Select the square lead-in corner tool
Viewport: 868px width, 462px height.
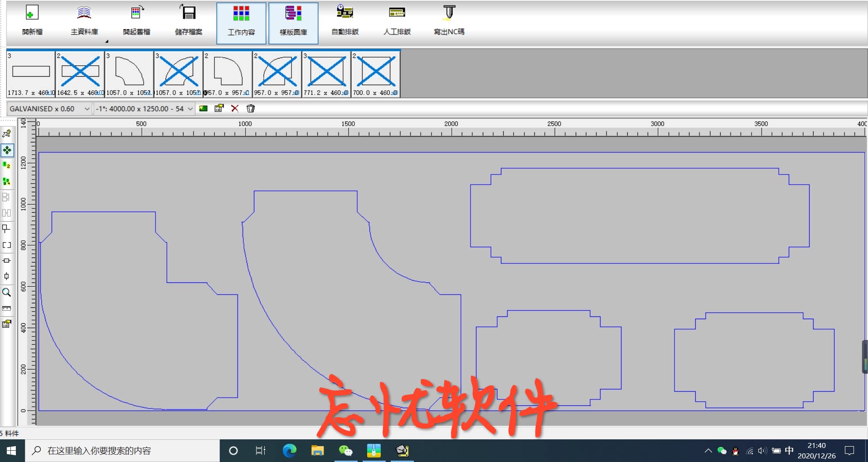(7, 229)
